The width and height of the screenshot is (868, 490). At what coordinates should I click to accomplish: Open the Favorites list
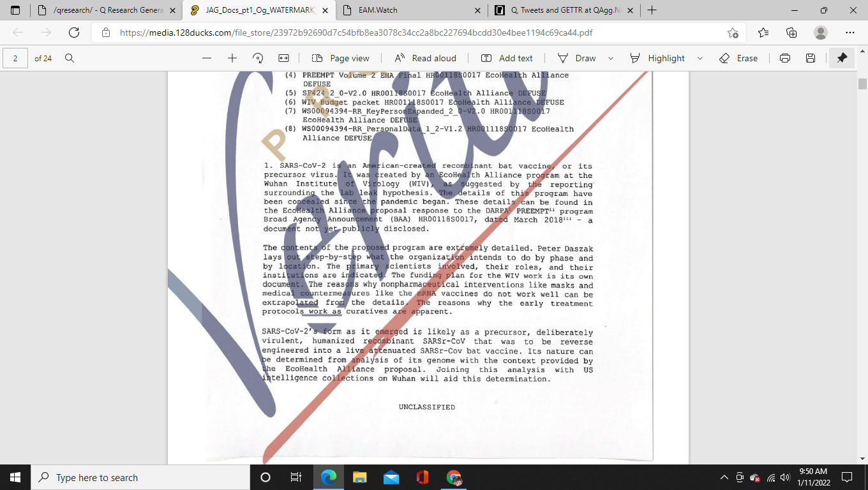(763, 33)
